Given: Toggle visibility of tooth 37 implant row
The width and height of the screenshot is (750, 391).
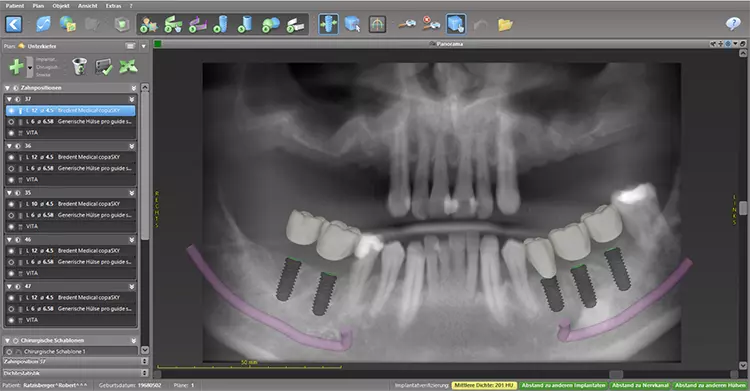Looking at the screenshot, I should coord(11,111).
